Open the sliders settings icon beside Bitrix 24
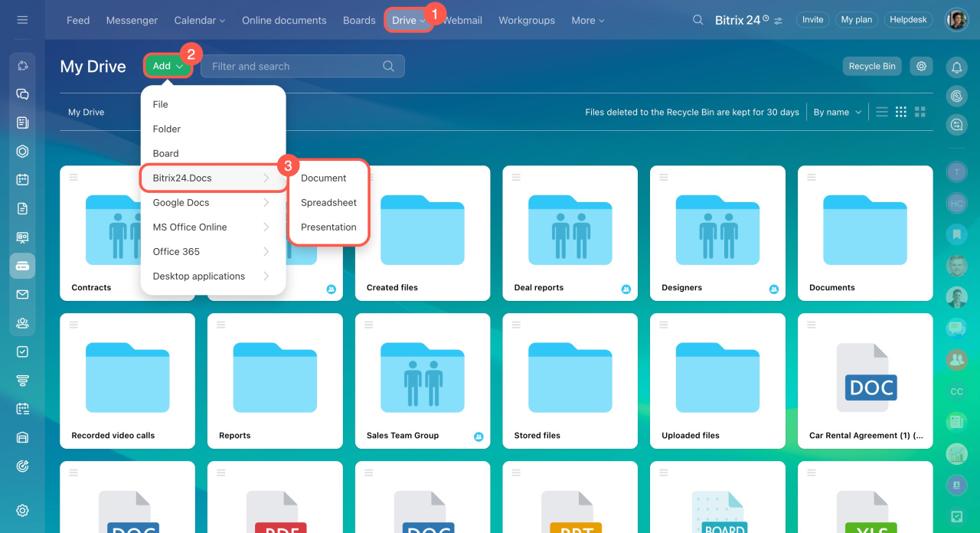Screen dimensions: 980x533 coord(779,21)
